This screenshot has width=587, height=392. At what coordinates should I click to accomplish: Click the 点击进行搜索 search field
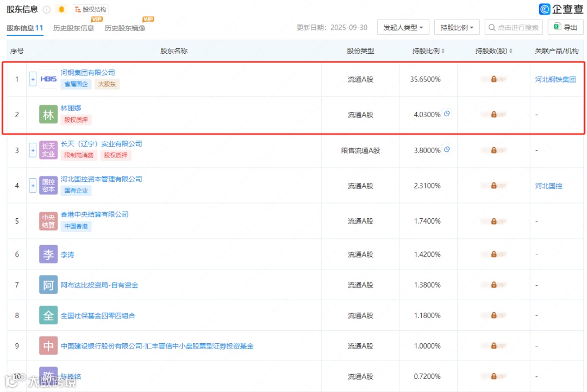click(514, 27)
